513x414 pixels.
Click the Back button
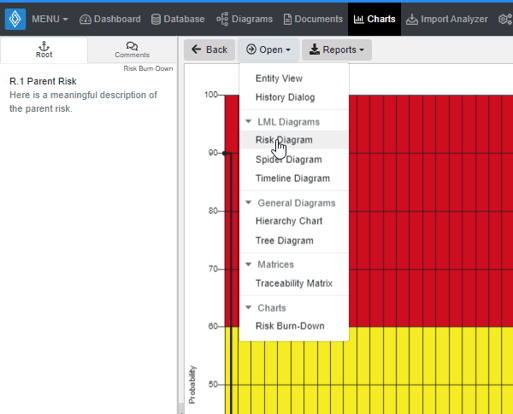[x=209, y=50]
